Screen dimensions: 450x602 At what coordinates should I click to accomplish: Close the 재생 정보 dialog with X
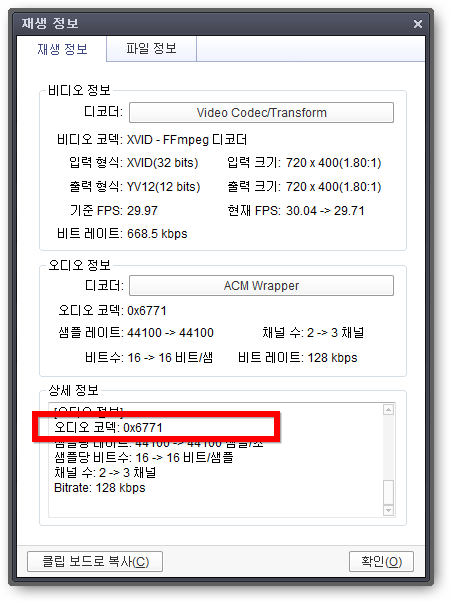[418, 24]
